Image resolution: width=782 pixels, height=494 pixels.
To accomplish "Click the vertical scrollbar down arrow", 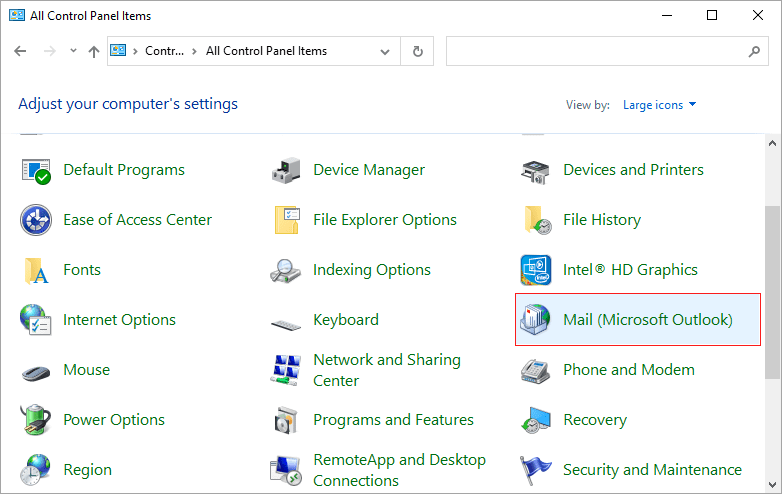I will click(773, 484).
